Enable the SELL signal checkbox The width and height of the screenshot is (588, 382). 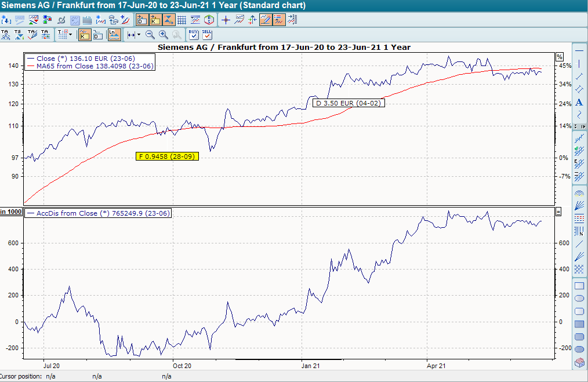206,35
